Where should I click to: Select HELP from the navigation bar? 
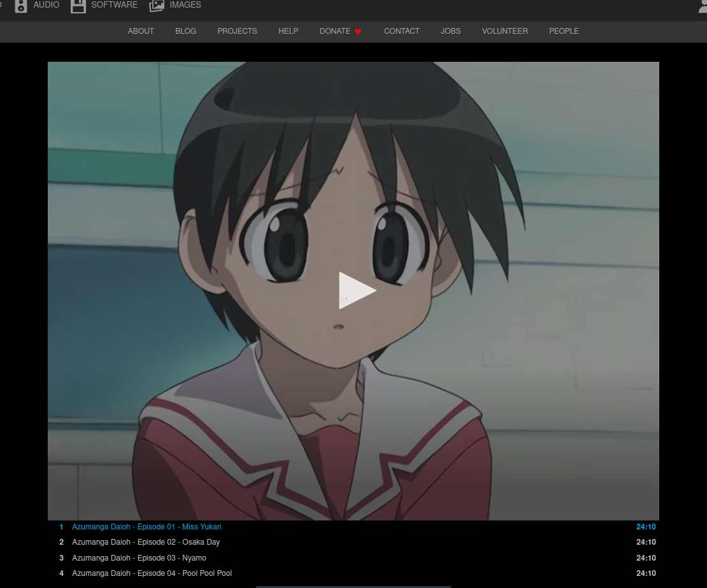point(288,31)
